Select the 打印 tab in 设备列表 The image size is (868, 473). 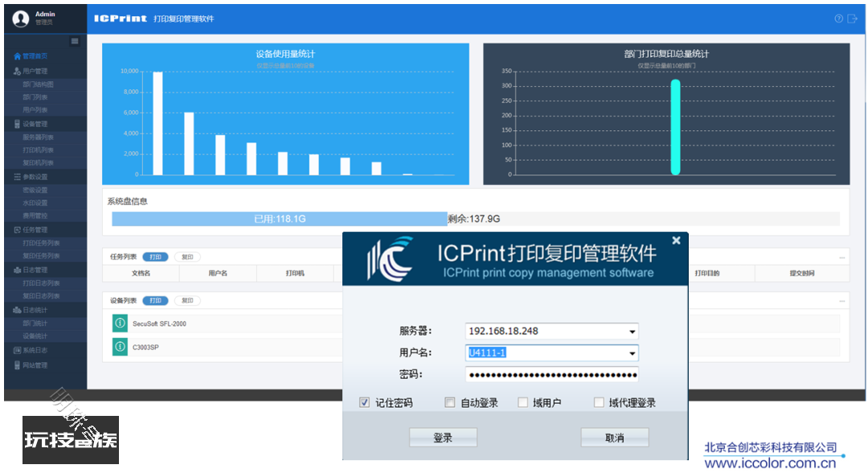(155, 301)
